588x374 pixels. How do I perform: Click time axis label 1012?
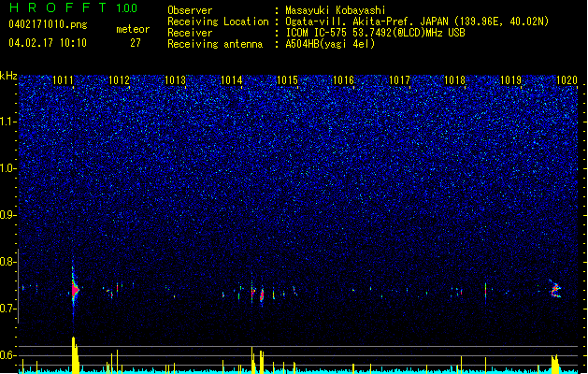(x=119, y=80)
